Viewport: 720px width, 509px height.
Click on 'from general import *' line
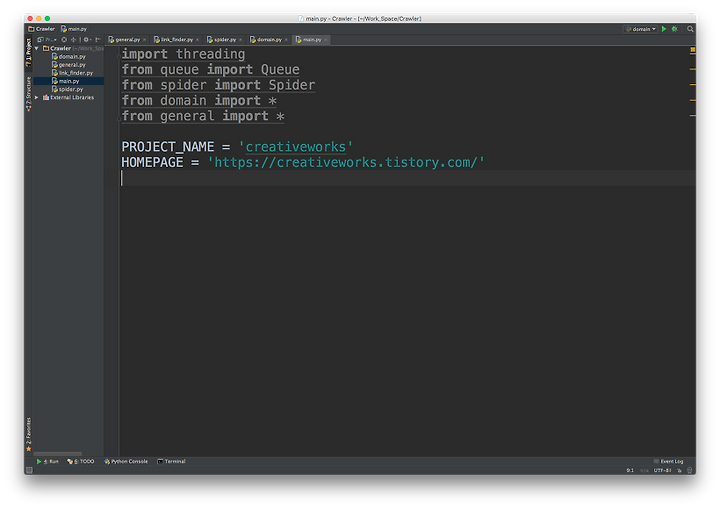click(x=203, y=116)
